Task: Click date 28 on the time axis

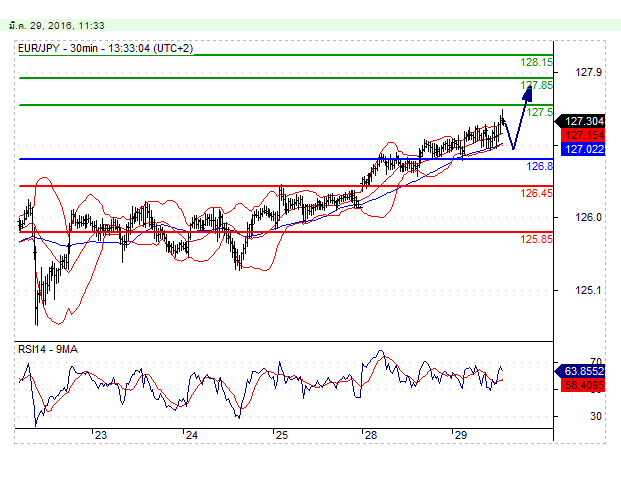Action: tap(371, 435)
